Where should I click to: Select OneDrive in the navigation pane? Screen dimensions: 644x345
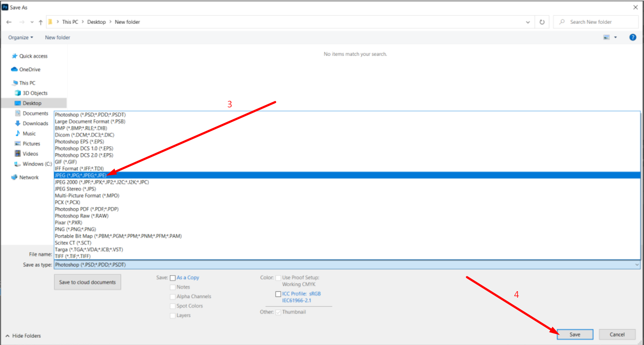pyautogui.click(x=29, y=69)
